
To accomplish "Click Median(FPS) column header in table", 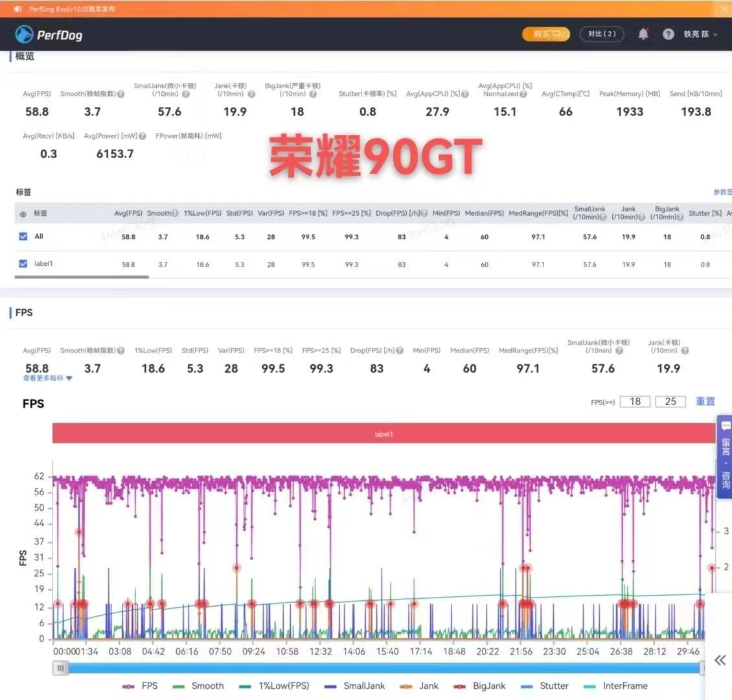I will [x=484, y=213].
